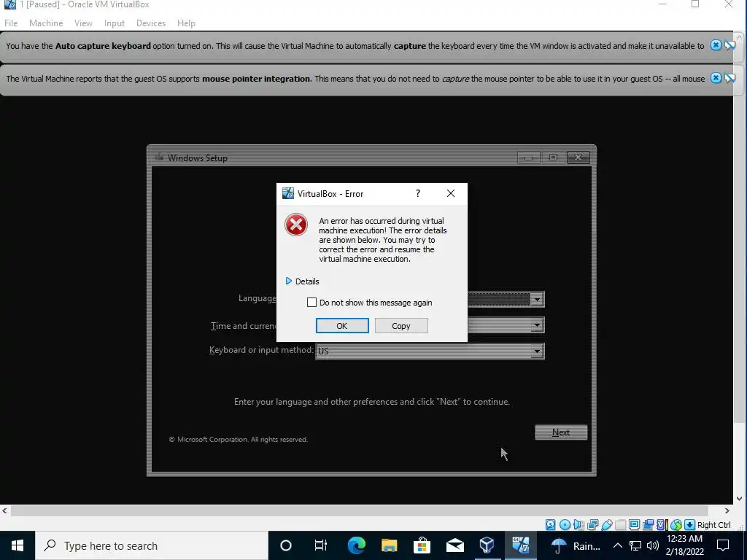Click the hard disk activity status icon
The width and height of the screenshot is (747, 560).
[551, 525]
